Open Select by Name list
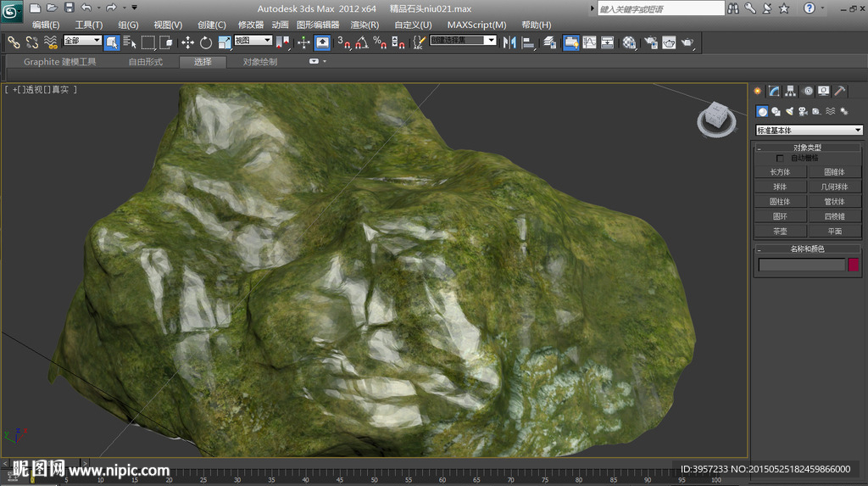The image size is (868, 486). coord(130,42)
